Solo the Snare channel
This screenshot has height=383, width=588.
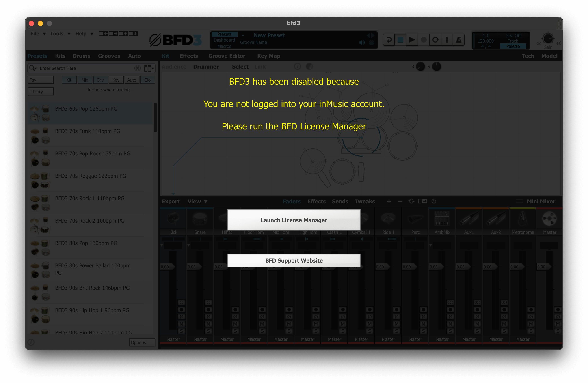(208, 331)
